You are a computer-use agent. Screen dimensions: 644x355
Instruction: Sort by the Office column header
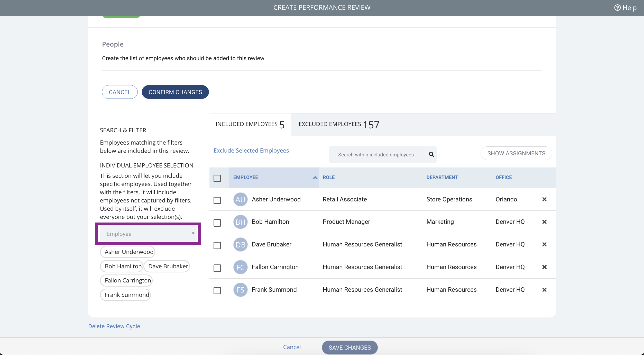pyautogui.click(x=504, y=177)
